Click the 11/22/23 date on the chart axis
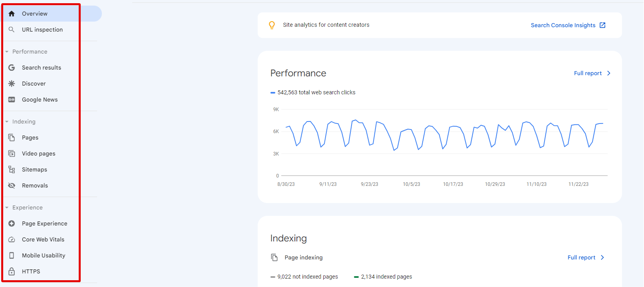 coord(578,184)
